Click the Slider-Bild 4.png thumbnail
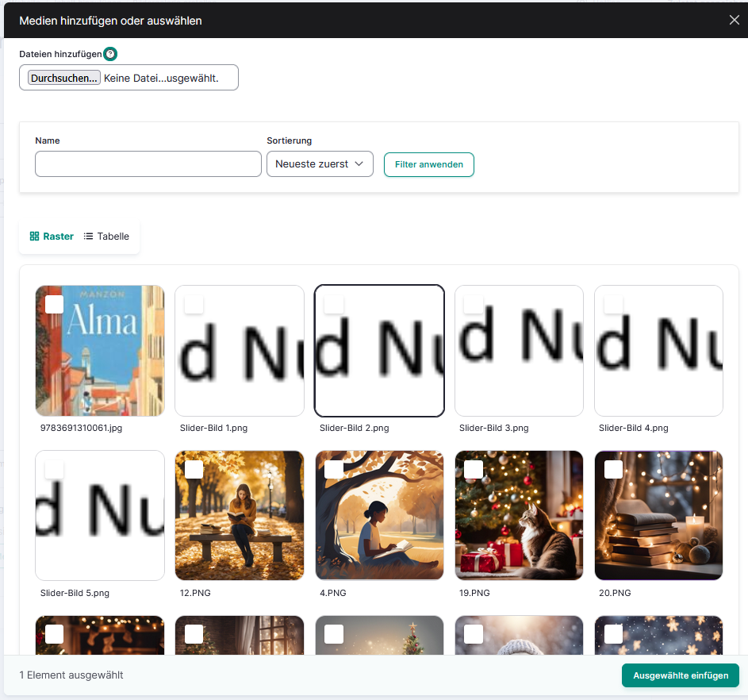 658,351
